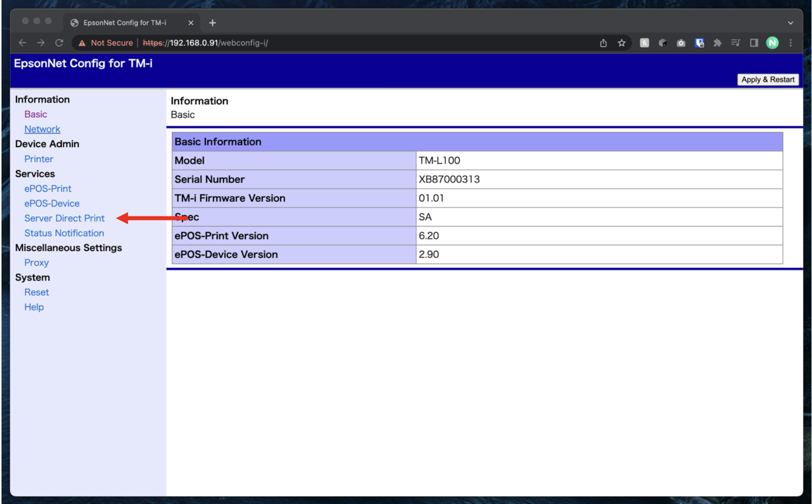Go forward in browser history
The width and height of the screenshot is (812, 504).
point(41,43)
